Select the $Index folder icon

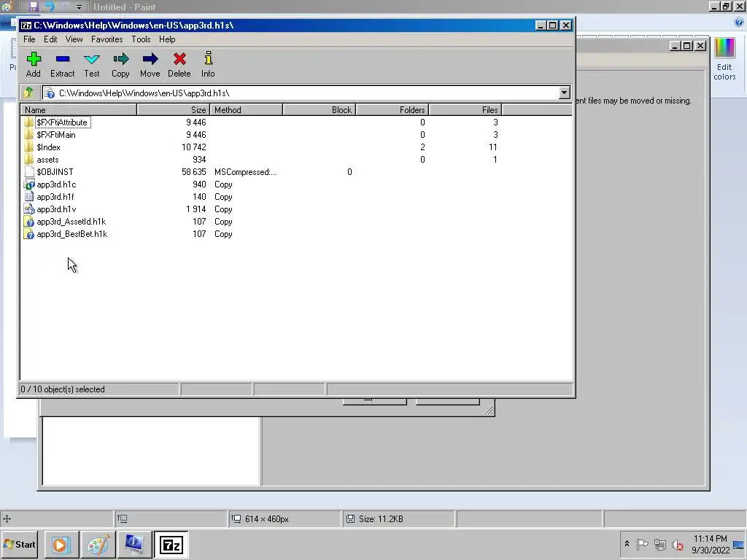[x=29, y=147]
